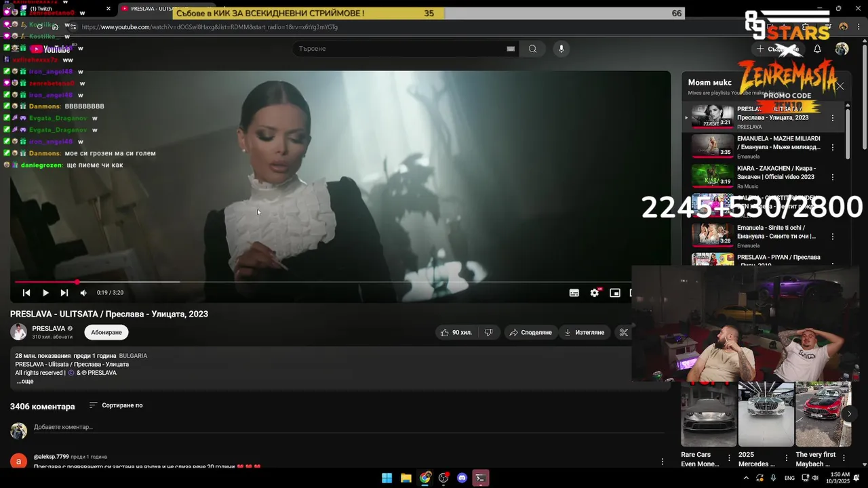Open the YouTube account avatar menu
Screen dimensions: 868x488
(x=842, y=49)
